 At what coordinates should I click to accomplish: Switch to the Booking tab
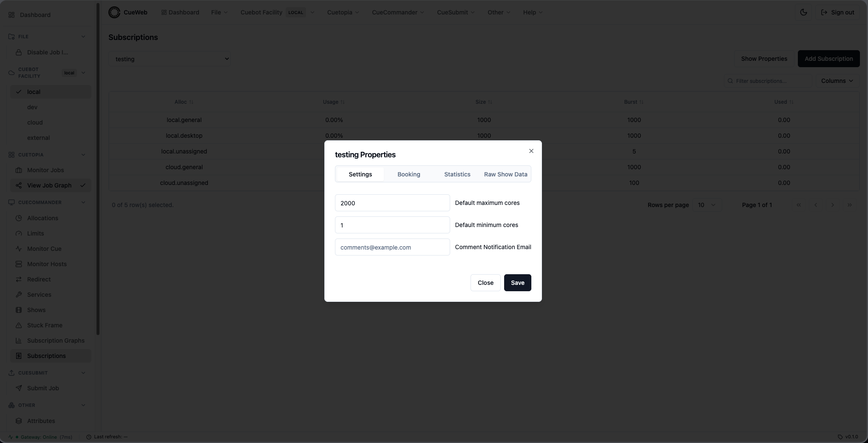pyautogui.click(x=408, y=174)
